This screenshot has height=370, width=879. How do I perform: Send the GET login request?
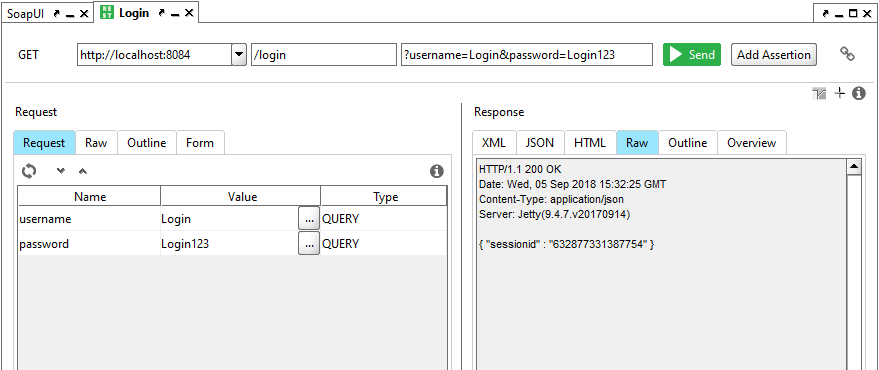click(x=692, y=54)
